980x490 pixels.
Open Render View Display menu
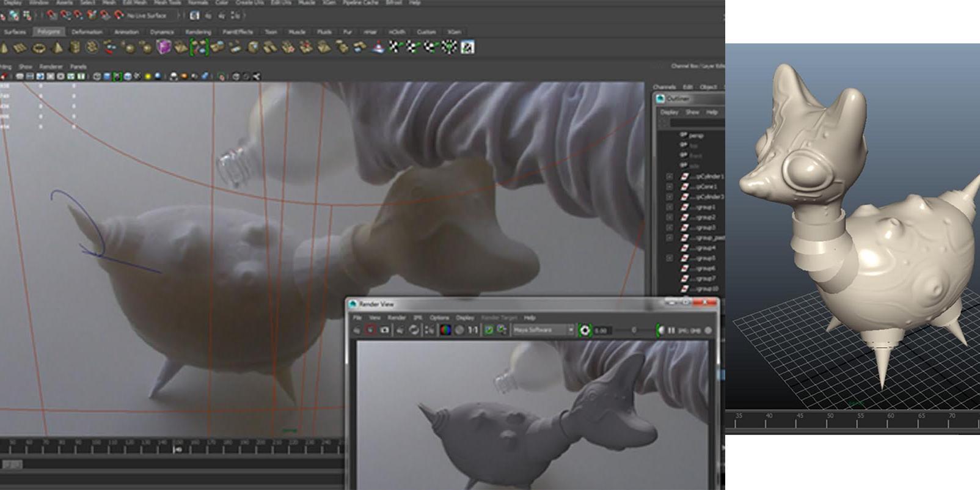click(465, 318)
